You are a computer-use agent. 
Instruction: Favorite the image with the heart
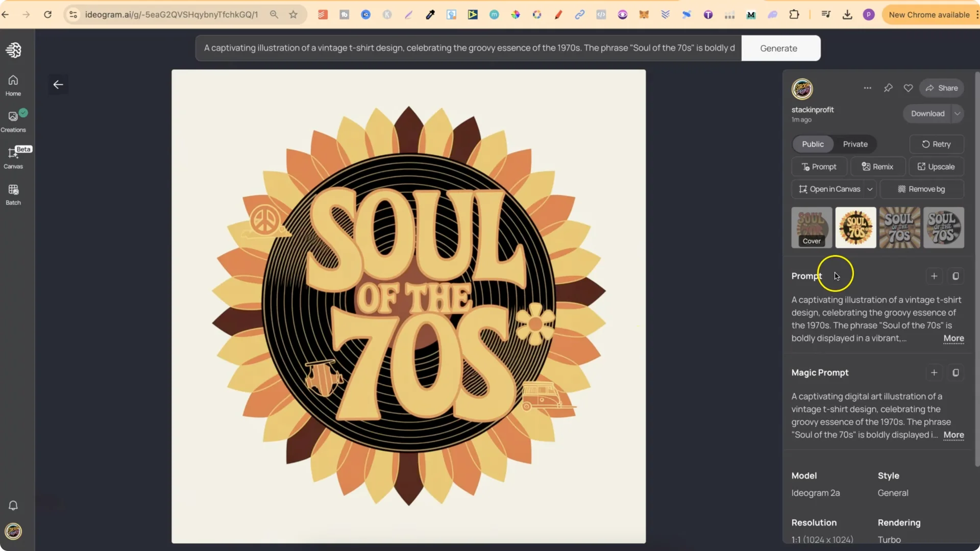909,88
